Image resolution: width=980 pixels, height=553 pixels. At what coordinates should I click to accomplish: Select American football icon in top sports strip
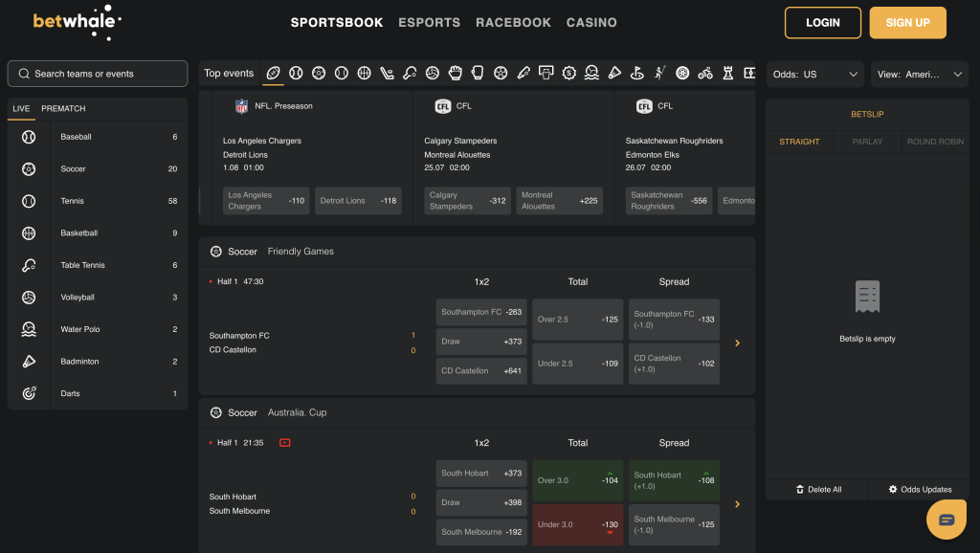click(273, 73)
